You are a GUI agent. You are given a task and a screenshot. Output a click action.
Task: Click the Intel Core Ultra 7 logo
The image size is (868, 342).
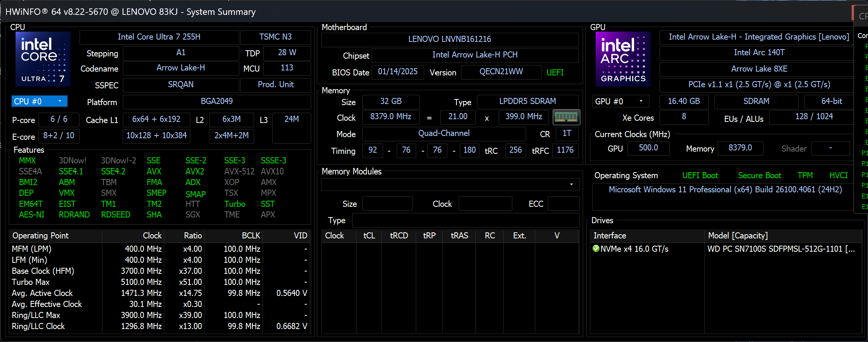coord(43,59)
